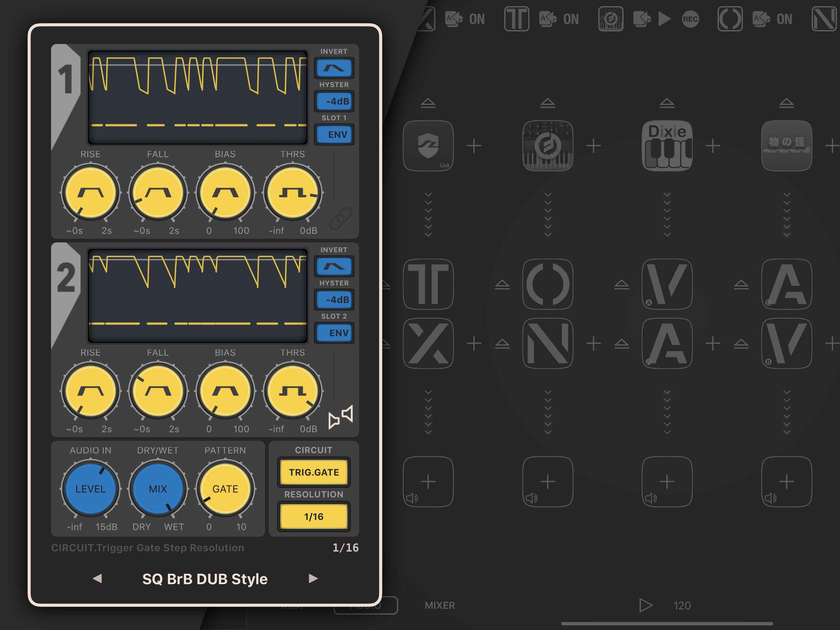Image resolution: width=840 pixels, height=630 pixels.
Task: Open the RESOLUTION 1/16 selector
Action: pyautogui.click(x=314, y=516)
